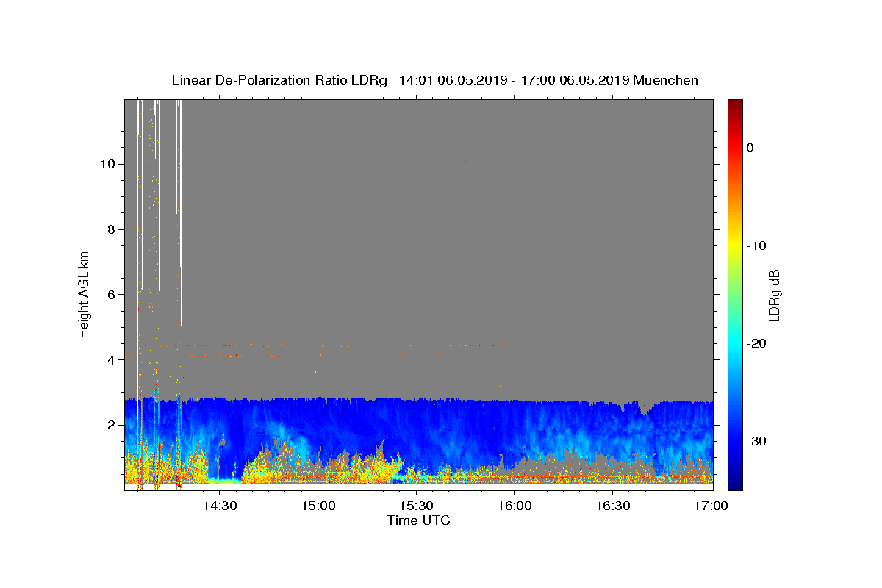The height and width of the screenshot is (588, 882).
Task: Click the 'LDRg dB' colorbar label
Action: (774, 295)
